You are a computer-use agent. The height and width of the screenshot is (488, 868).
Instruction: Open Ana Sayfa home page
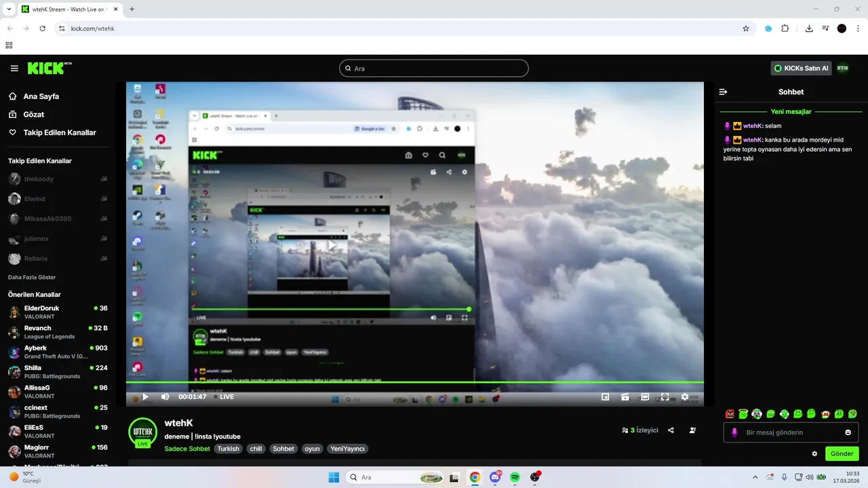click(43, 96)
